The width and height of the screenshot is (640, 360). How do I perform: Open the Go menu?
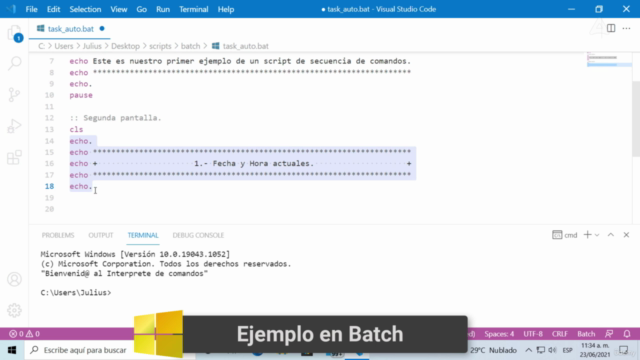tap(141, 9)
